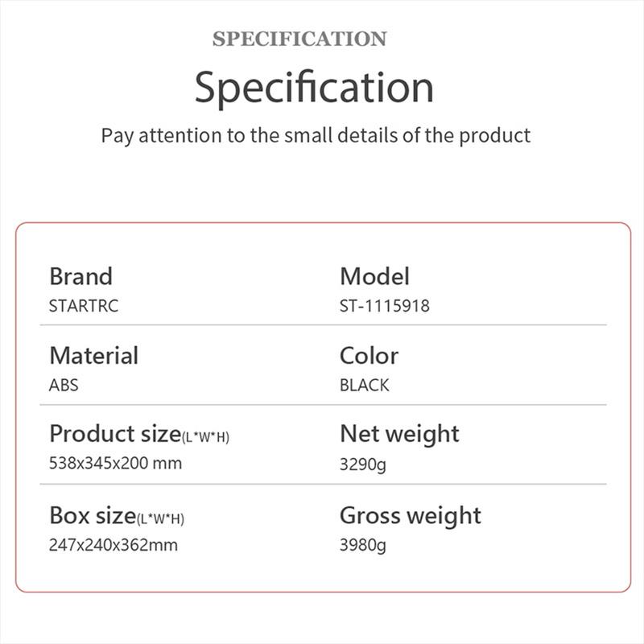
Task: Select the 538x345x200 mm dimensions
Action: 115,464
